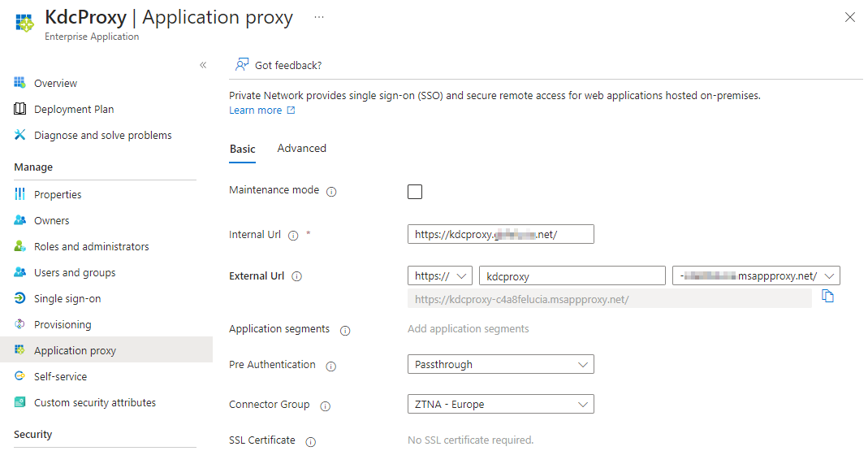Click the Deployment Plan book icon
The width and height of the screenshot is (868, 451).
pyautogui.click(x=20, y=109)
